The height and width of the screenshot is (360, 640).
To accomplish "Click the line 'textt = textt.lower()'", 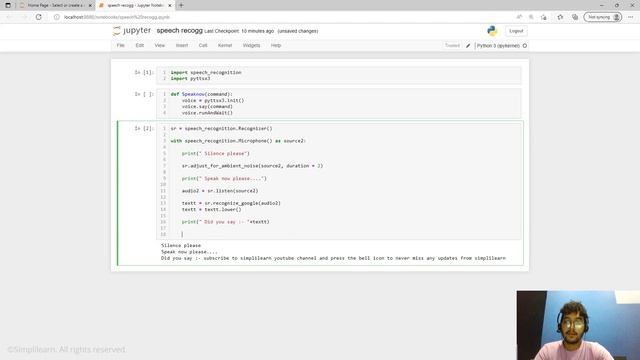I will 212,209.
